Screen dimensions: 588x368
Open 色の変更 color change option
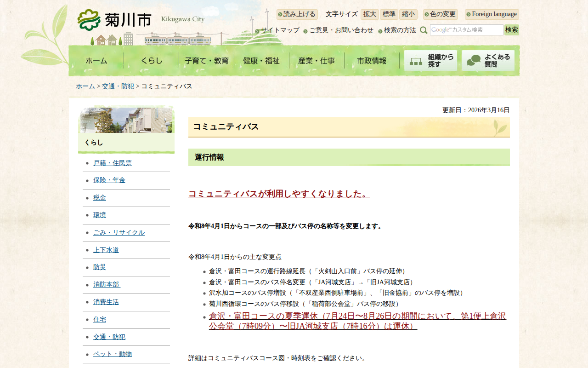440,14
